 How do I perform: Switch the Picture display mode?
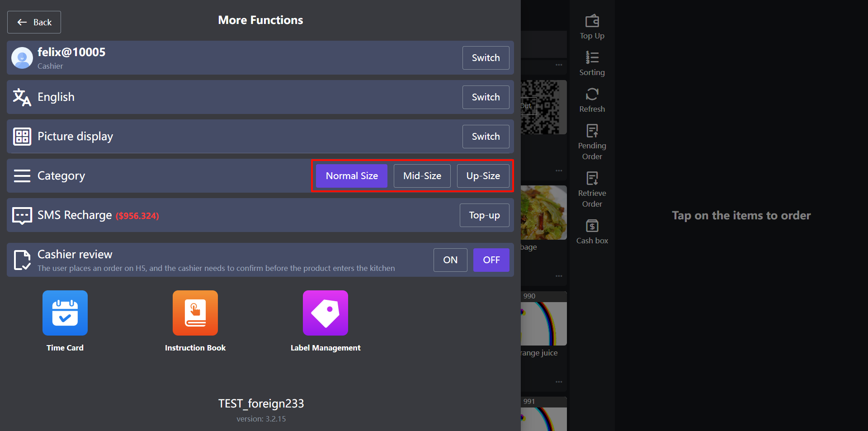point(486,137)
